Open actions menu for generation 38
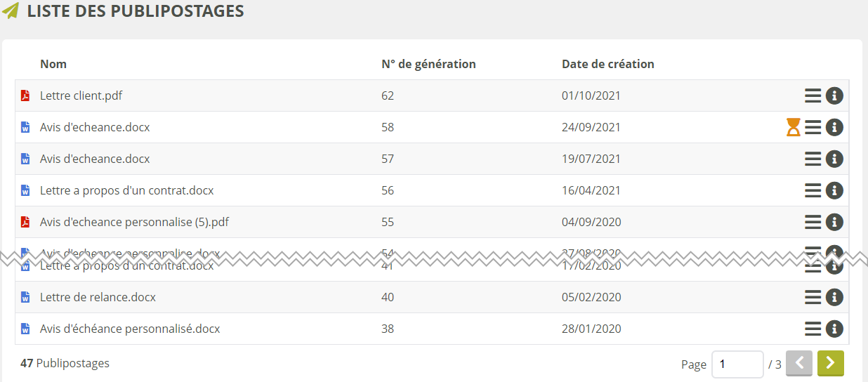 point(813,329)
